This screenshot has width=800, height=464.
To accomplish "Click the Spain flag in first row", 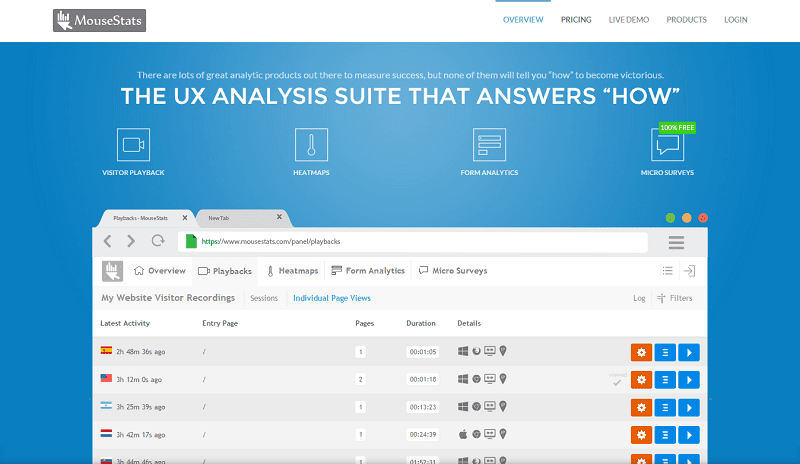I will 106,350.
